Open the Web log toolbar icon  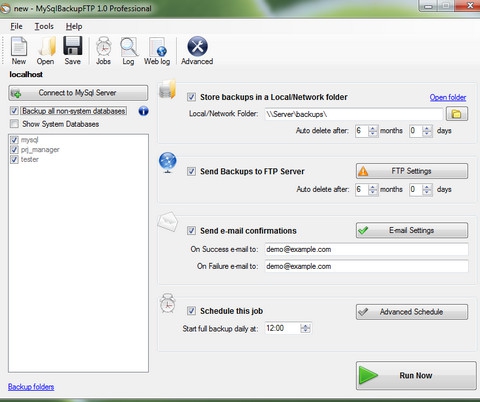click(x=157, y=51)
